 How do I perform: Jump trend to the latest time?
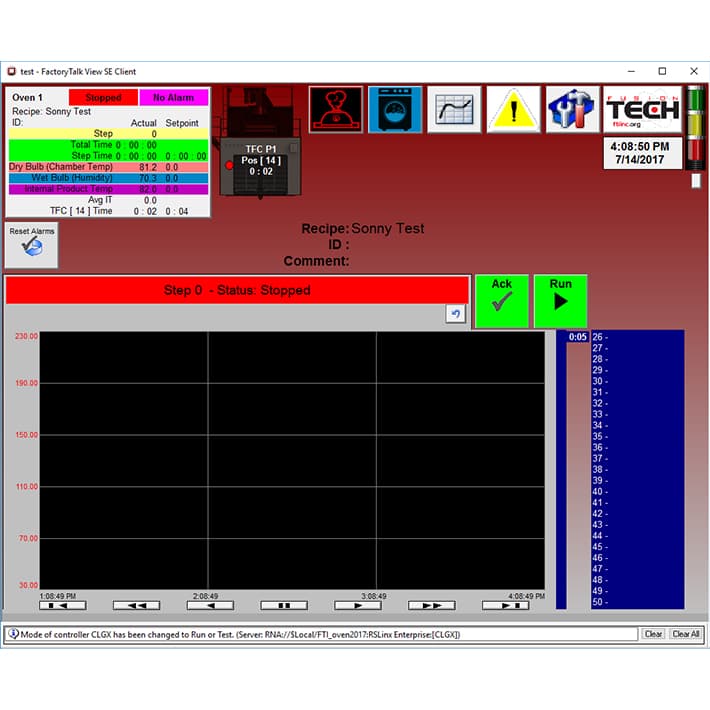pyautogui.click(x=505, y=605)
